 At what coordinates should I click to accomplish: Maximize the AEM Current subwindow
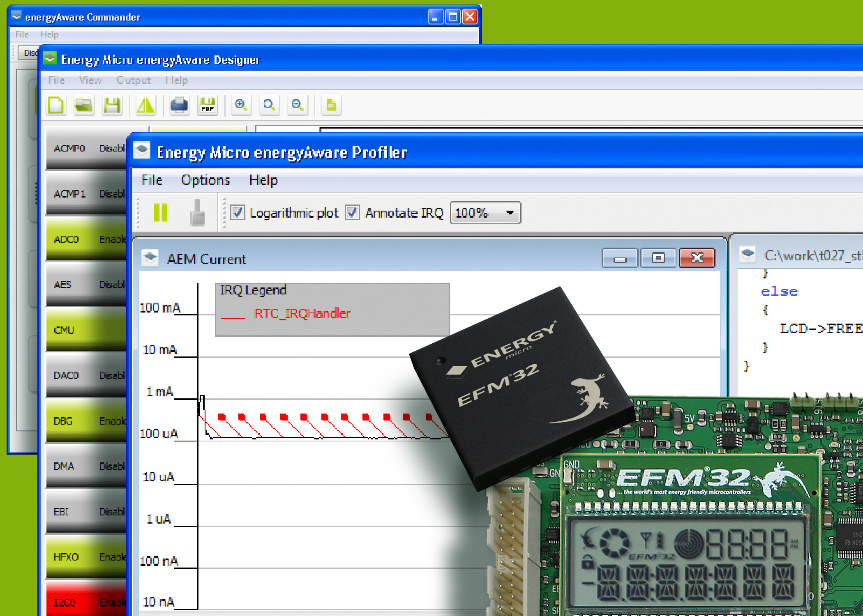click(x=658, y=258)
